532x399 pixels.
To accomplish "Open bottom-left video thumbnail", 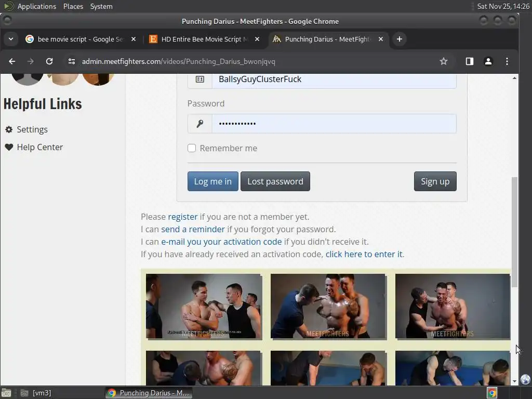I will [204, 368].
